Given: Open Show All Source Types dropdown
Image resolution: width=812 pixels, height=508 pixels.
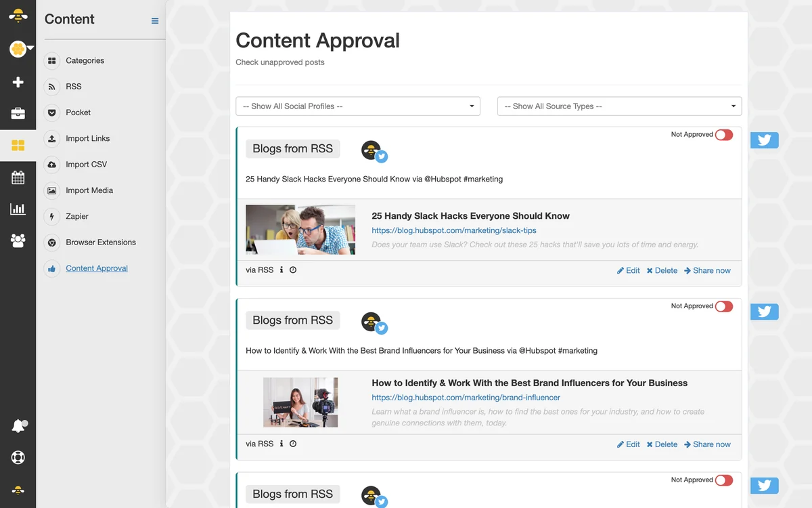Looking at the screenshot, I should pos(620,106).
